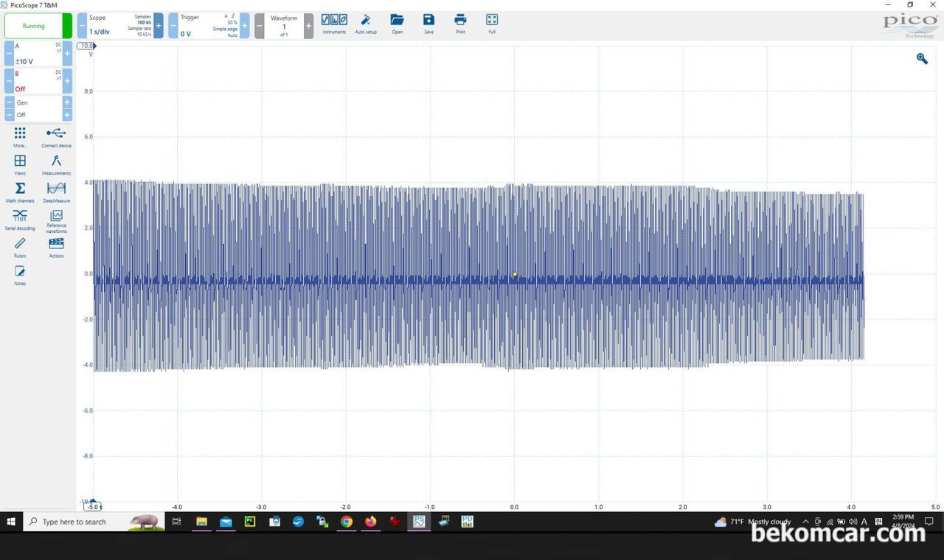Click plus button beside Gen Off value
Screen dimensions: 944x560
(x=67, y=115)
